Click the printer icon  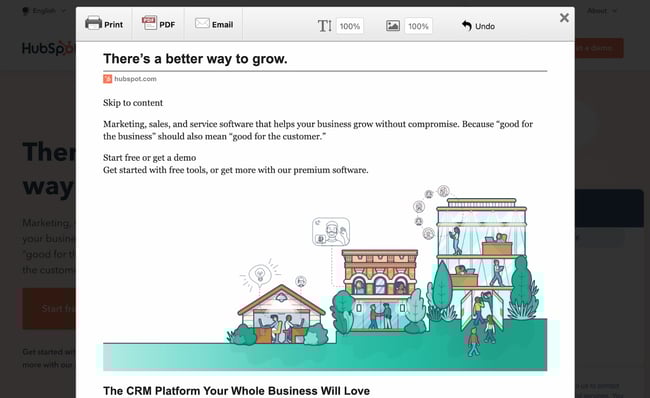pos(93,23)
